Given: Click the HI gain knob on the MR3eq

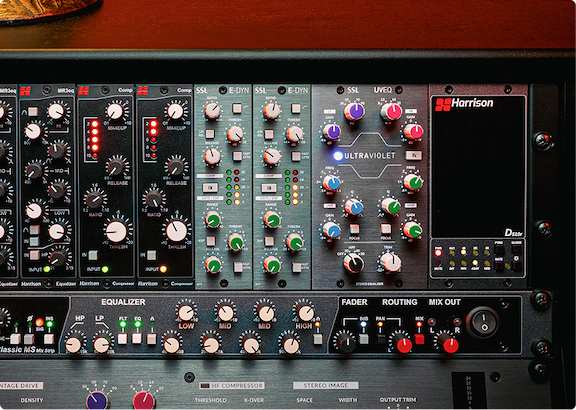Looking at the screenshot, I should click(56, 111).
